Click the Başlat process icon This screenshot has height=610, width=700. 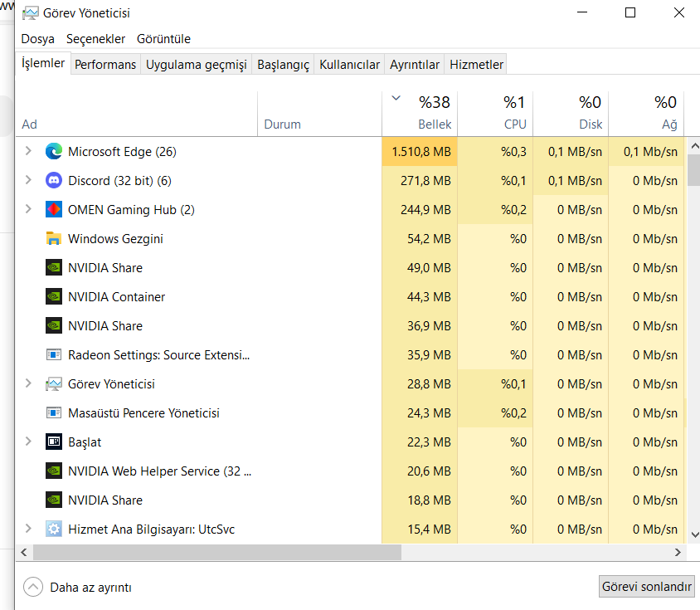(54, 442)
